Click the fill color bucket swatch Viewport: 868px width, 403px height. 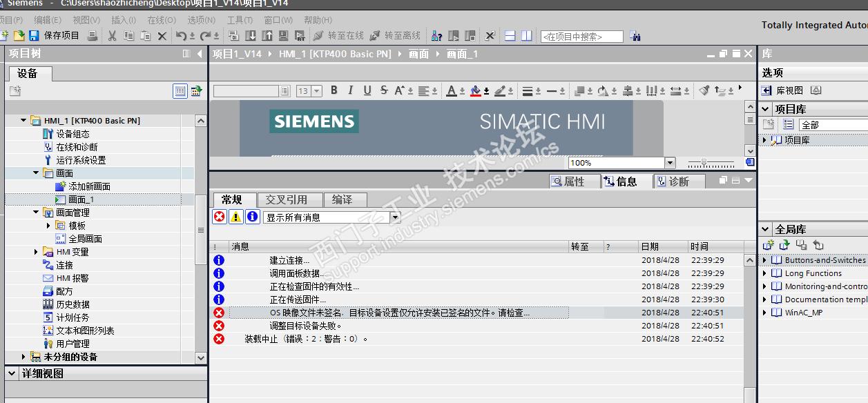[475, 90]
